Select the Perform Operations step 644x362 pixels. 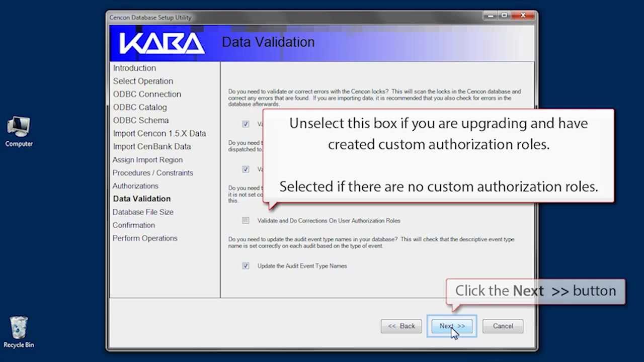145,238
